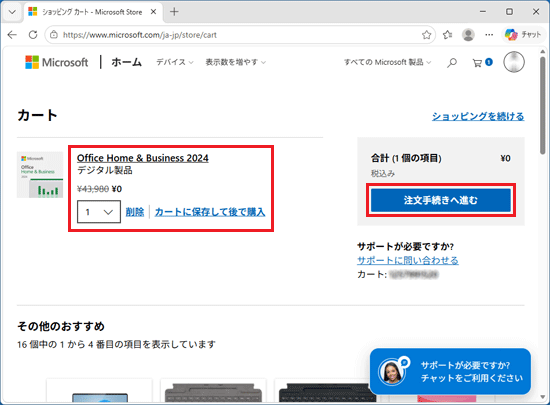
Task: Click the その他のおすすめ heading
Action: coord(61,326)
